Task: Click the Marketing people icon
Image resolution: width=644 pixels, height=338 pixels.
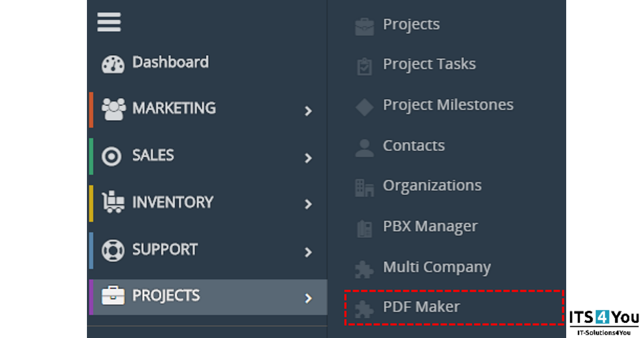Action: [113, 109]
